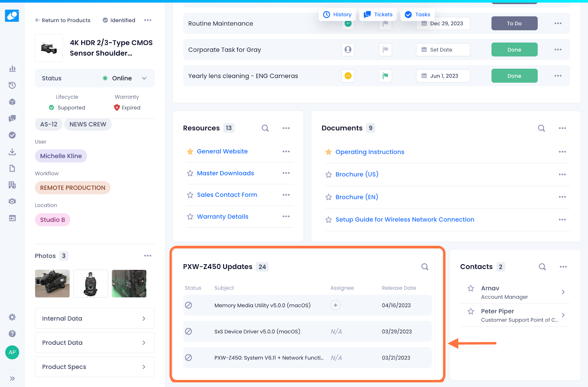588x387 pixels.
Task: Expand Product Specs section
Action: point(95,367)
